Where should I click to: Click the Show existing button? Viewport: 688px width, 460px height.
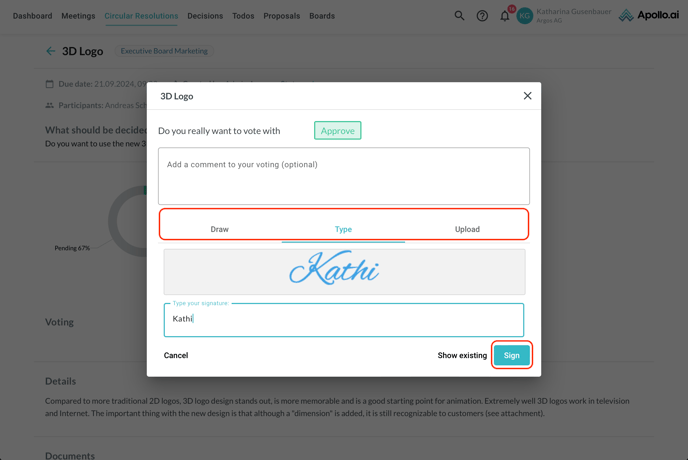point(462,355)
